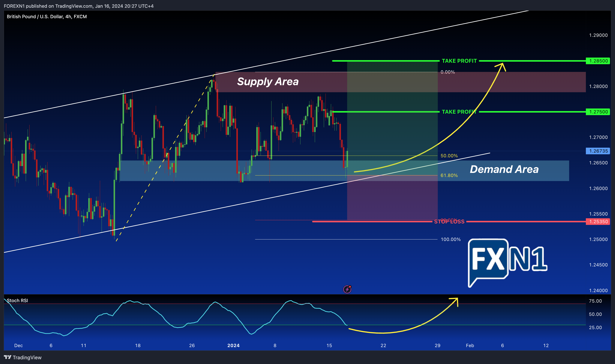Screen dimensions: 615x364
Task: Click the Stoch RSI indicator title
Action: (x=17, y=300)
